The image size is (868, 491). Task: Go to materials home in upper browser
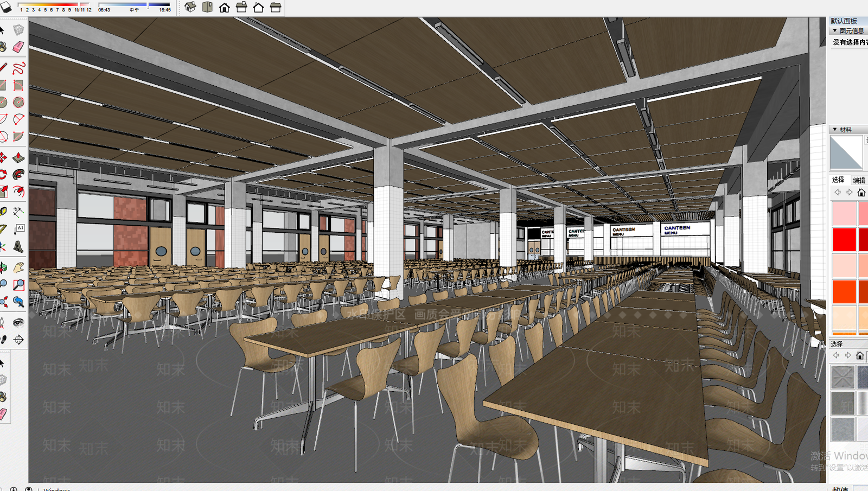pos(861,193)
